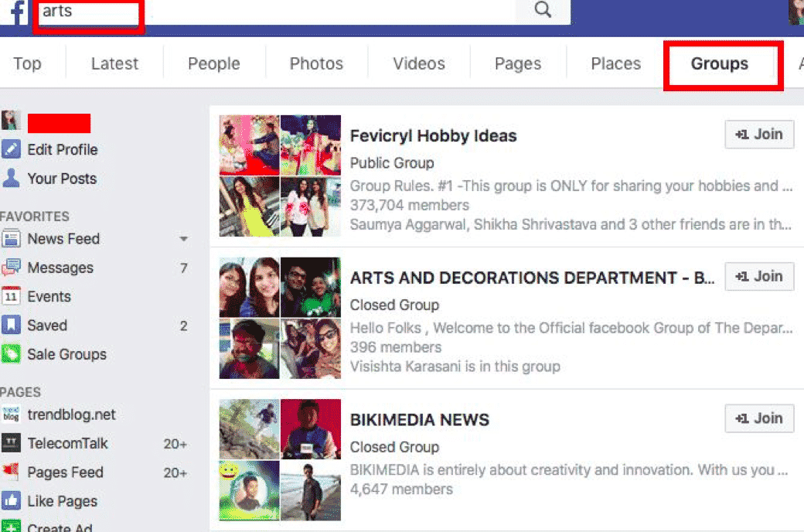This screenshot has height=532, width=804.
Task: Open the Your Posts link
Action: [x=62, y=179]
